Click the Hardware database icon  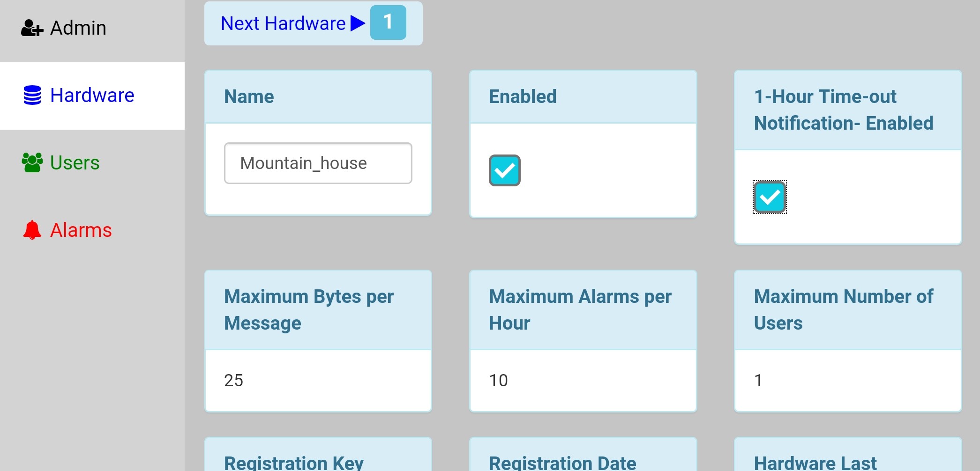(32, 96)
